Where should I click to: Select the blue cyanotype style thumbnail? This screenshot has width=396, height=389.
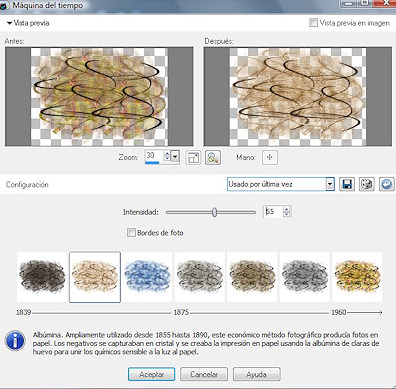tap(147, 277)
